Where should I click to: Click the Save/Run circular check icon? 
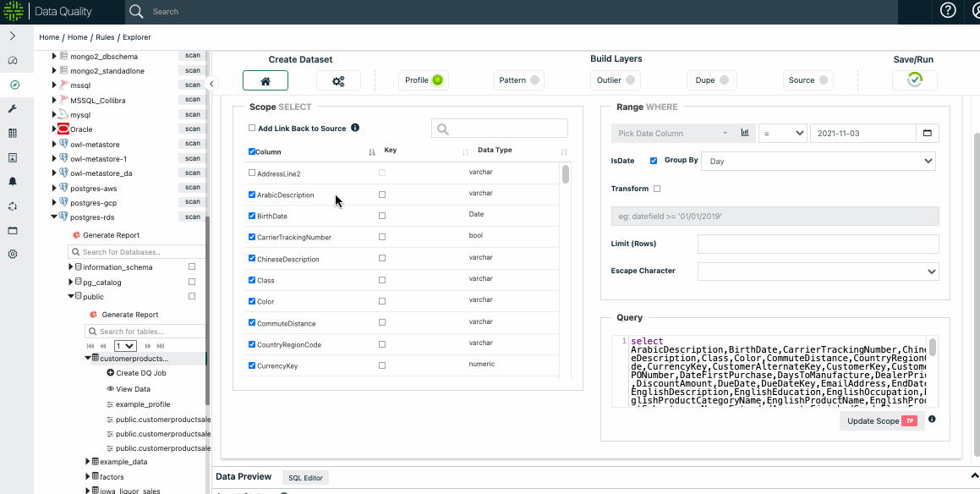click(914, 80)
